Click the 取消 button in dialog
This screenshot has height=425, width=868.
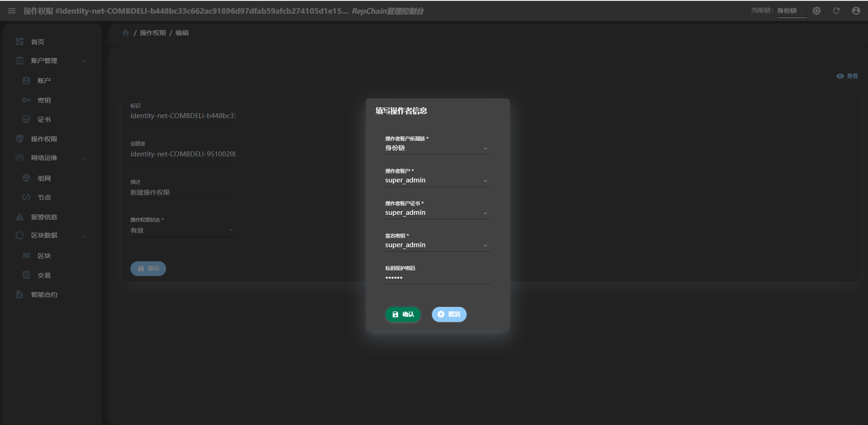click(x=449, y=314)
